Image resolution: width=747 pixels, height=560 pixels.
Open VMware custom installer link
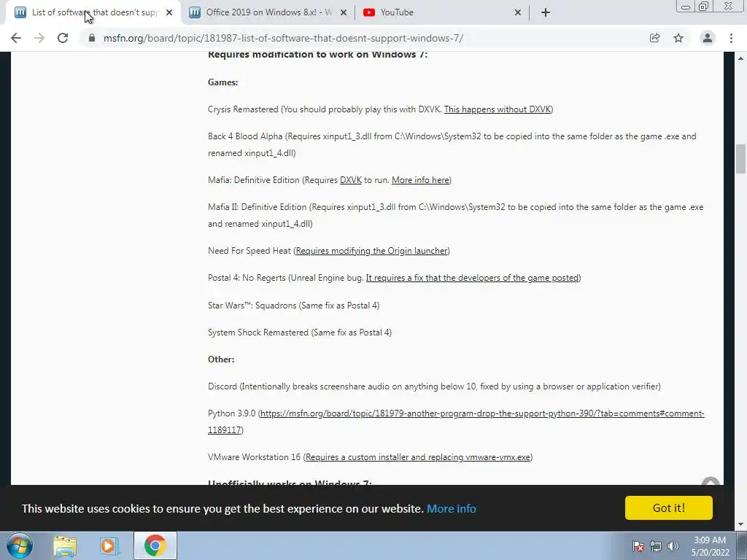[x=418, y=457]
